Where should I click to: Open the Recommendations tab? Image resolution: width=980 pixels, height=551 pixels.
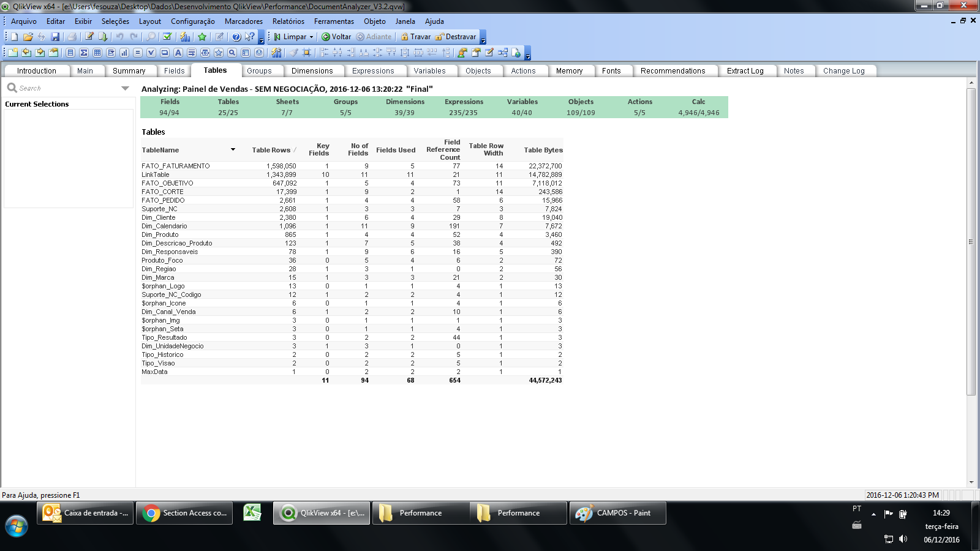pos(673,71)
